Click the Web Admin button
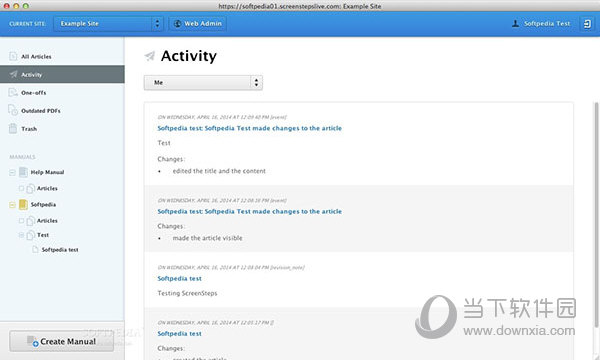This screenshot has height=360, width=600. tap(198, 24)
